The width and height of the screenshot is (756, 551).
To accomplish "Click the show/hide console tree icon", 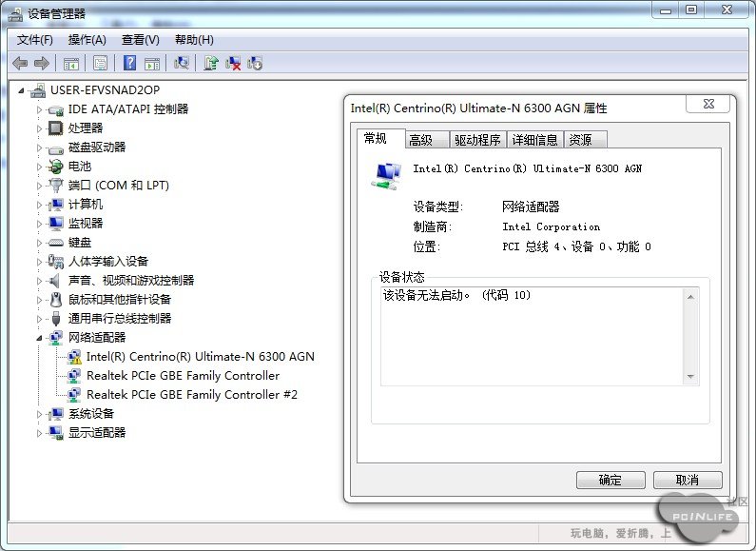I will tap(71, 63).
